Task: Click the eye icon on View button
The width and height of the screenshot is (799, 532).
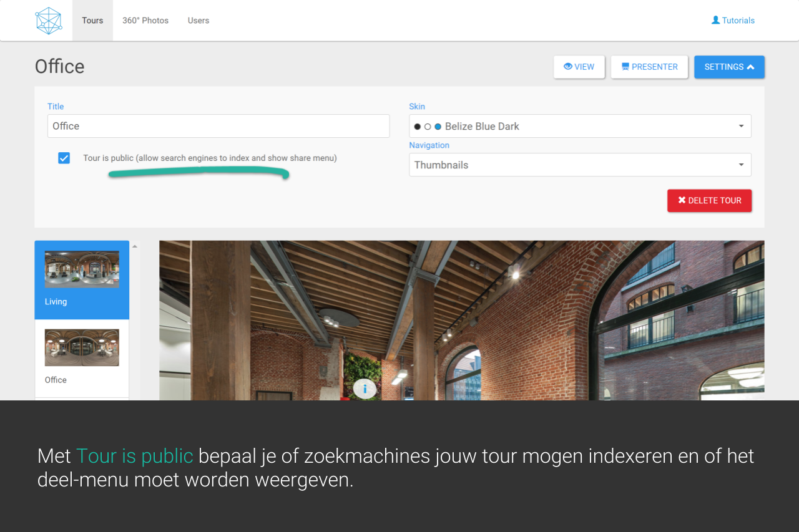Action: pos(568,67)
